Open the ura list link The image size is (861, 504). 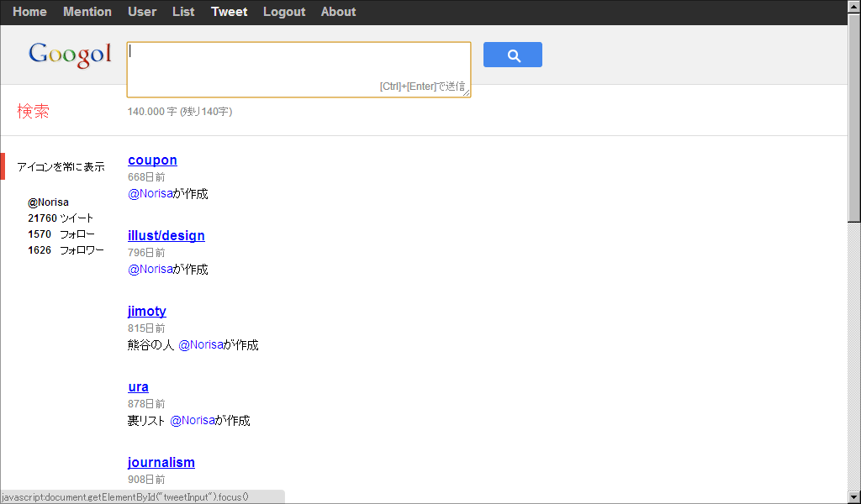[139, 386]
